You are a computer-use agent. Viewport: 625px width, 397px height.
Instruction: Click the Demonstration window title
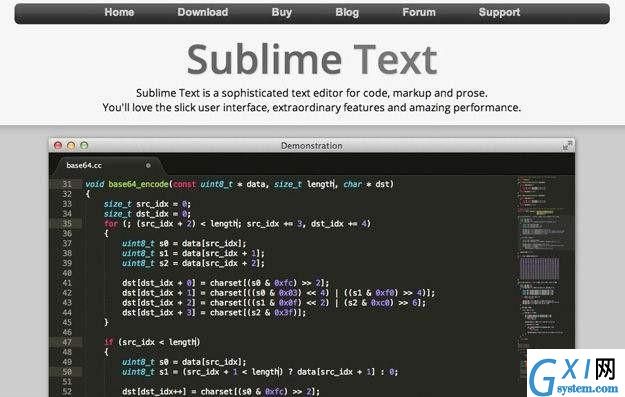click(312, 146)
